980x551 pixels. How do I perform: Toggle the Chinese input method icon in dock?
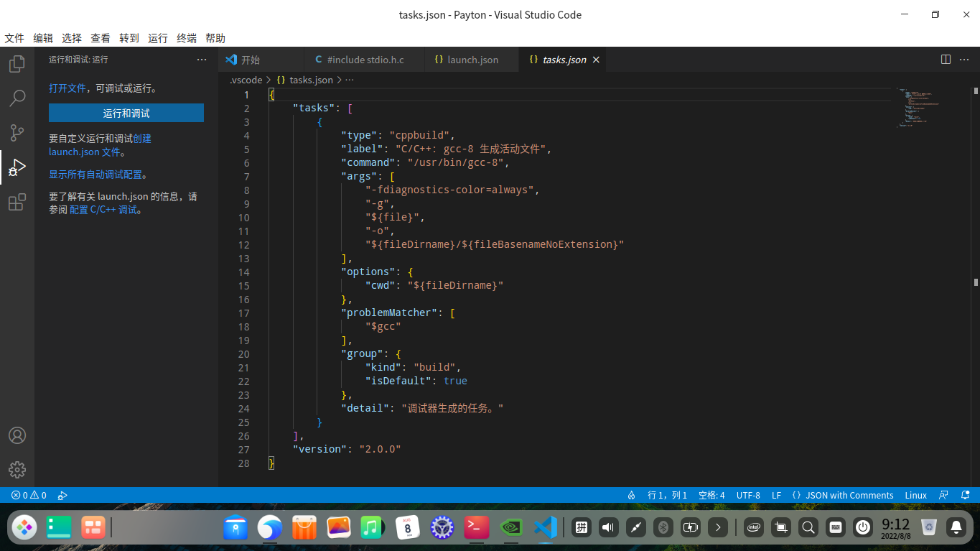click(582, 528)
